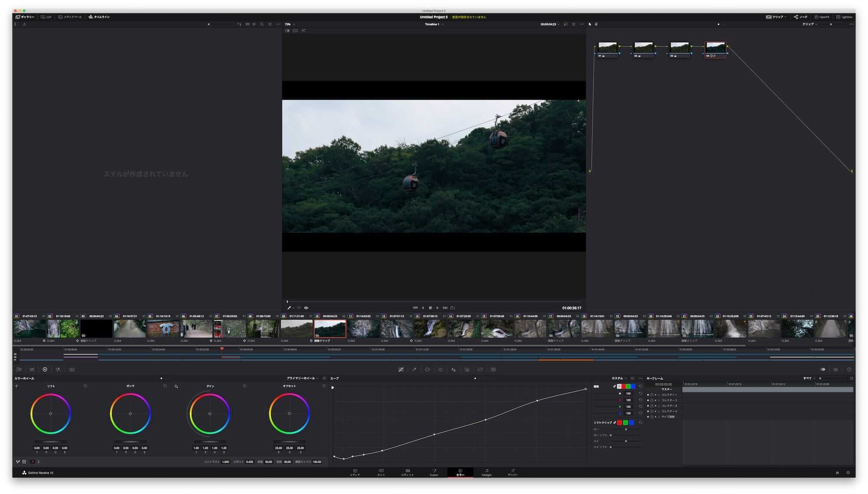This screenshot has width=868, height=494.
Task: Expand the Corrector 2 keyframe track
Action: pyautogui.click(x=659, y=400)
